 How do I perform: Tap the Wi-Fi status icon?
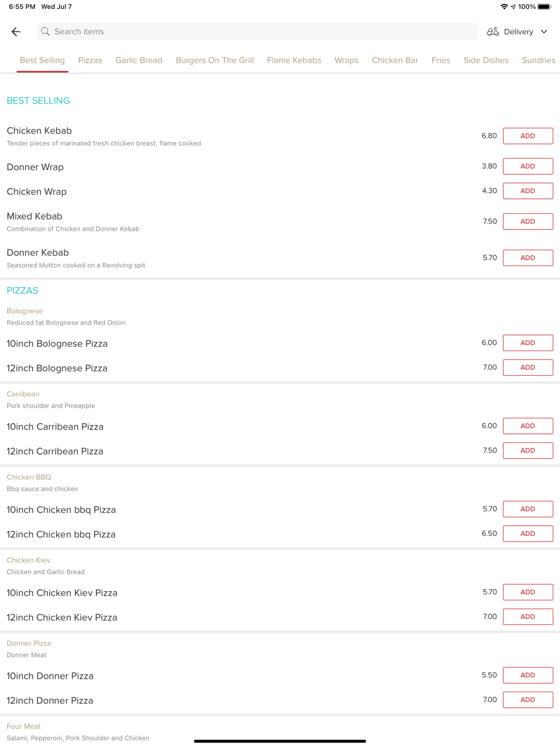click(x=504, y=7)
